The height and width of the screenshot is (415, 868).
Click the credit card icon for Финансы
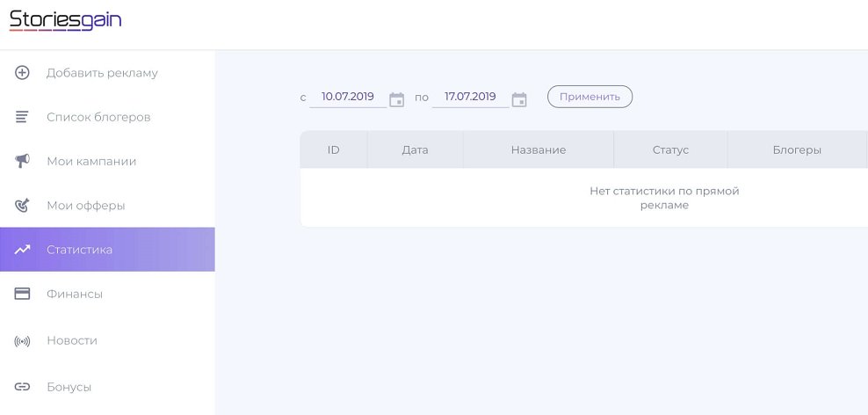point(23,294)
